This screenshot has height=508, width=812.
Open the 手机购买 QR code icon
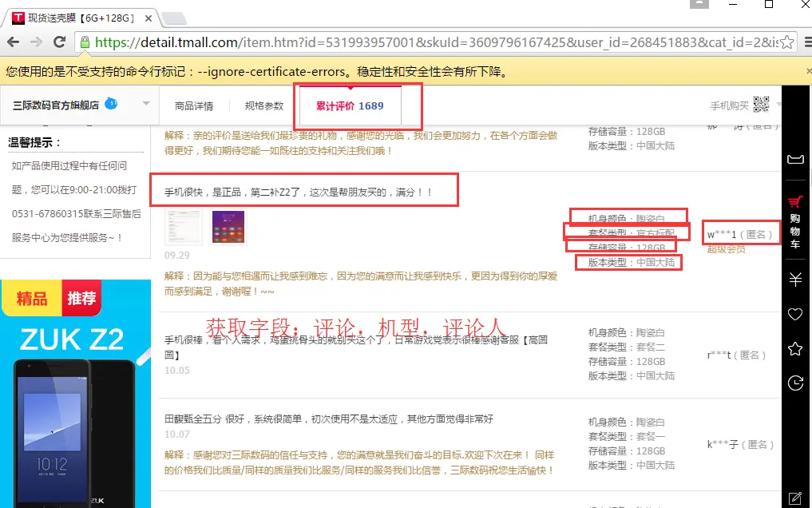coord(761,105)
